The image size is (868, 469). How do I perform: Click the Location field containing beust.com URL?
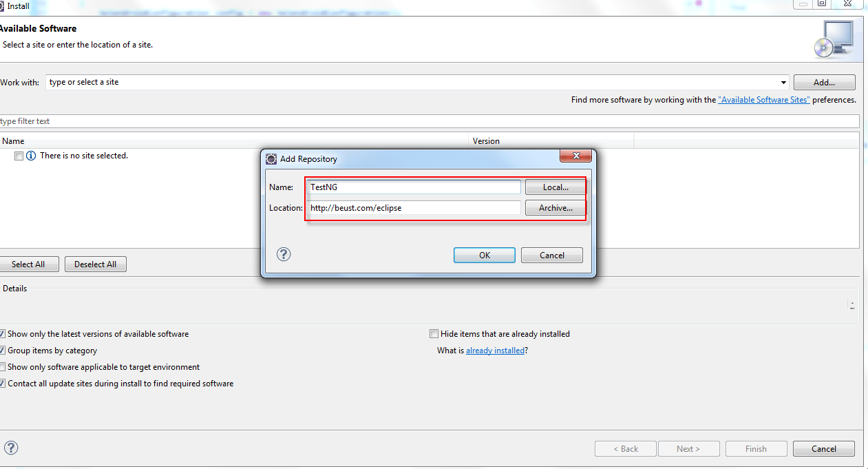(414, 208)
